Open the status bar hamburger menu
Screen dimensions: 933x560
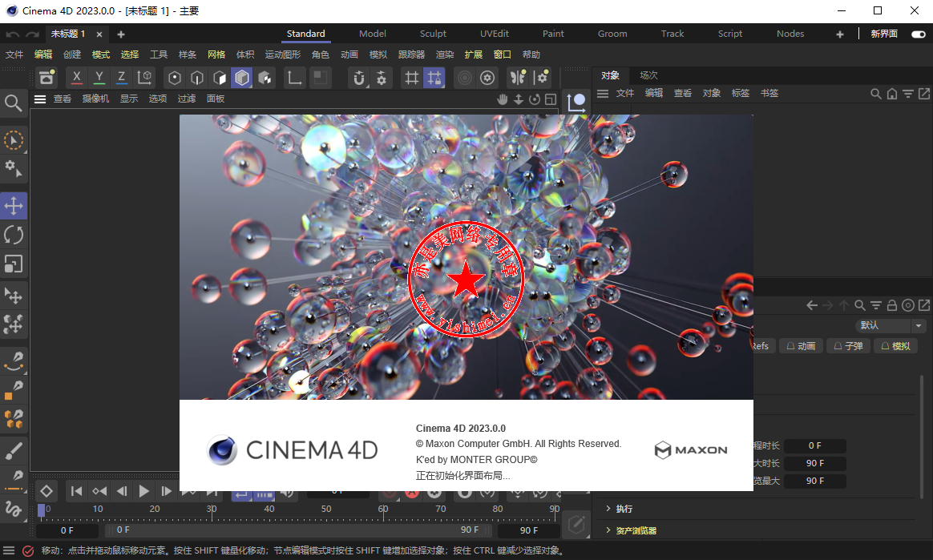click(x=8, y=550)
